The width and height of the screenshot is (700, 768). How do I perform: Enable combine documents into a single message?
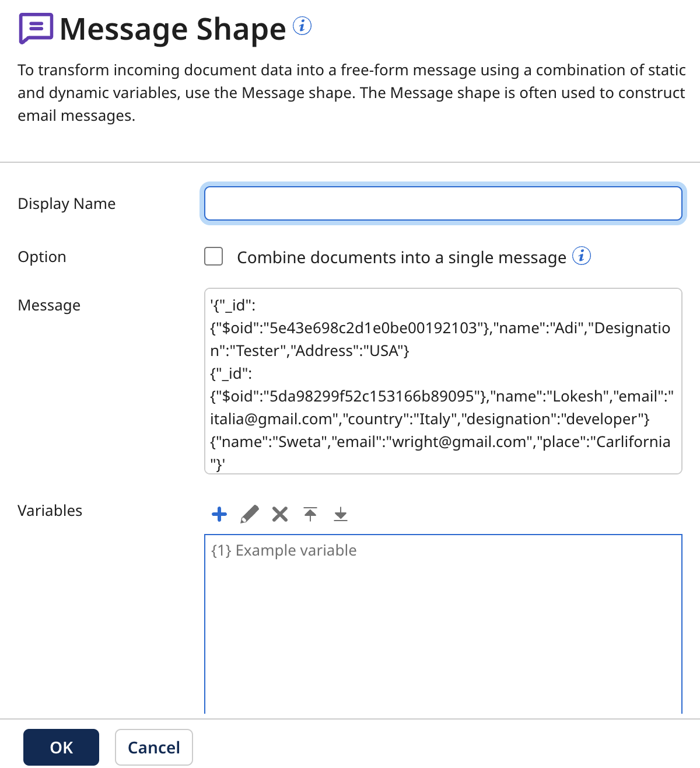pyautogui.click(x=213, y=256)
